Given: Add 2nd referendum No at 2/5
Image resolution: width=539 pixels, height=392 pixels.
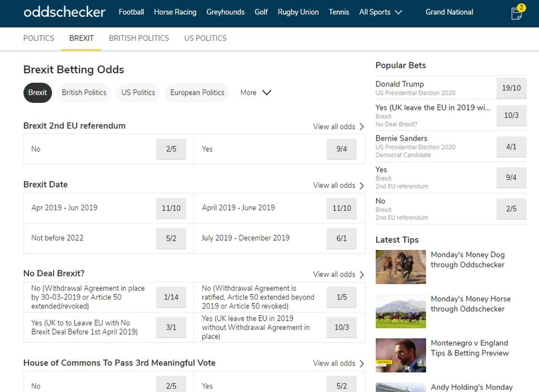Looking at the screenshot, I should [171, 149].
